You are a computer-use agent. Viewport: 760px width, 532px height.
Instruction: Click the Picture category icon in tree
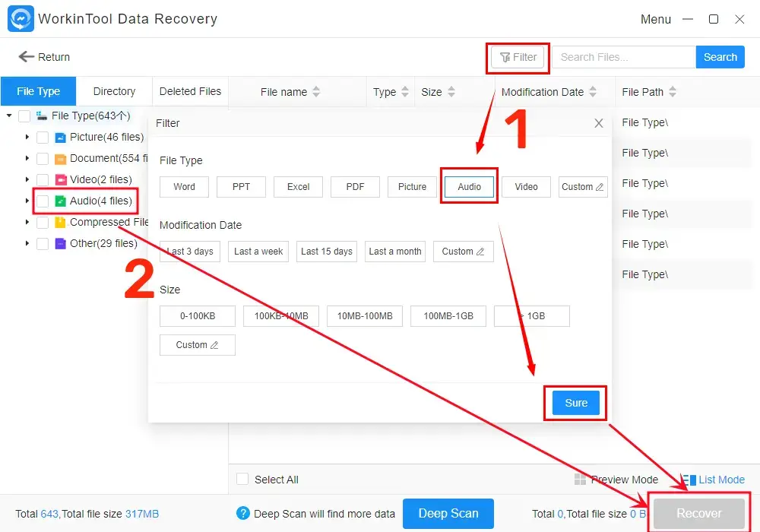tap(60, 137)
